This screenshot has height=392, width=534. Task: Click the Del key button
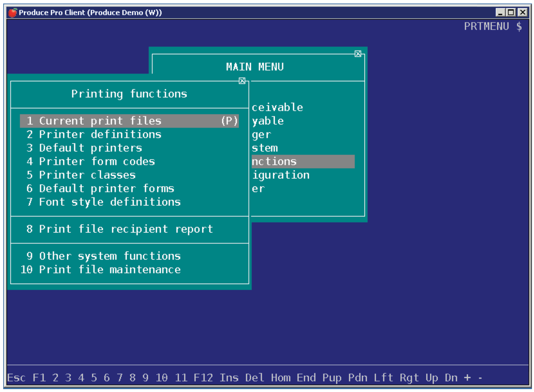[x=255, y=378]
